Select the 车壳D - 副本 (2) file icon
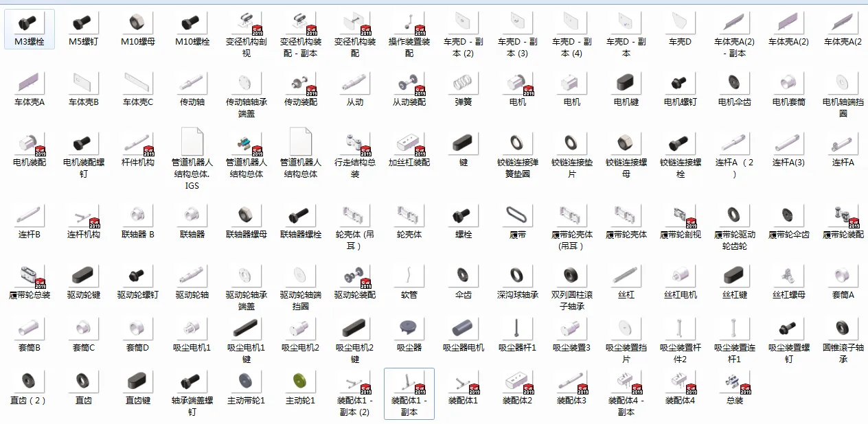 point(464,23)
